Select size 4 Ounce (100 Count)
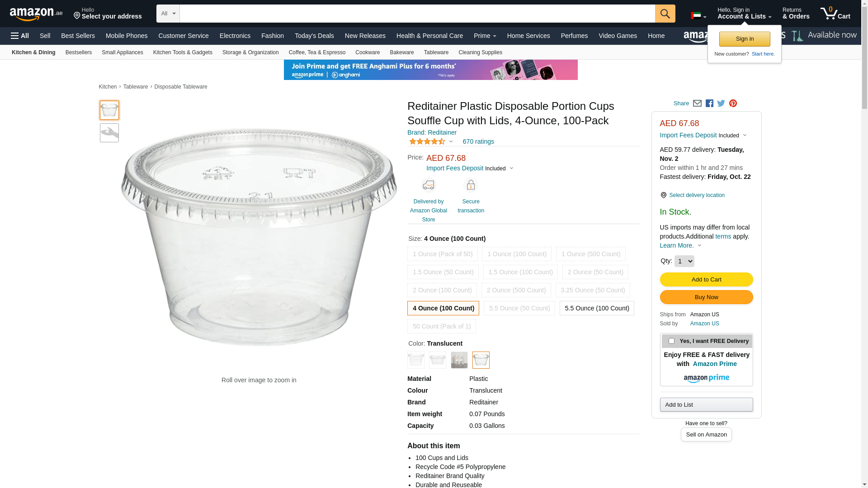The width and height of the screenshot is (868, 488). (x=443, y=308)
